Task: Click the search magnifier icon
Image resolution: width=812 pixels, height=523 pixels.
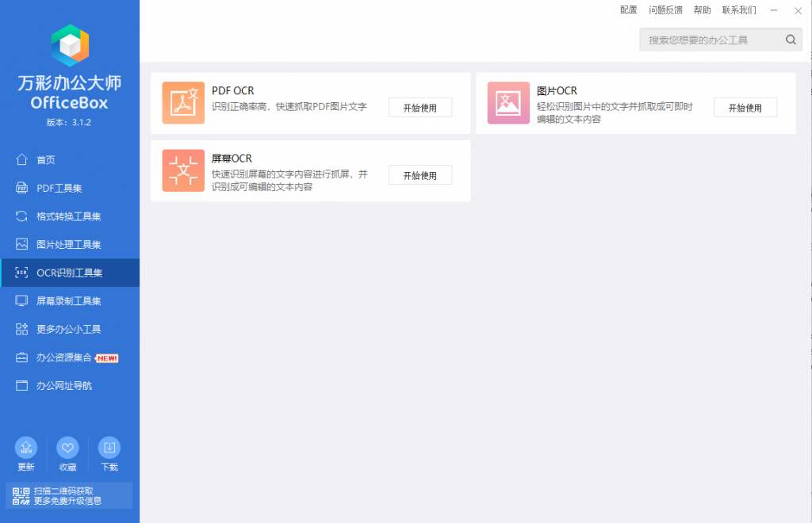Action: [790, 39]
